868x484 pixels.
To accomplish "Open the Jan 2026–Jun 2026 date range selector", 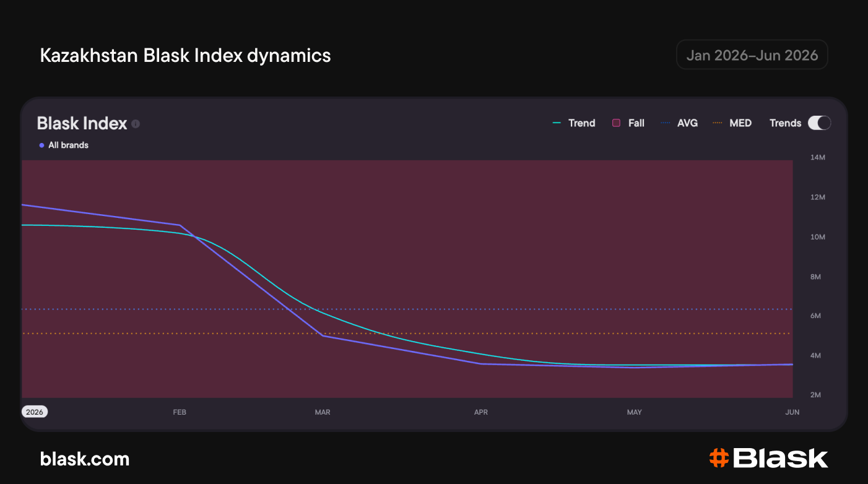I will (752, 55).
